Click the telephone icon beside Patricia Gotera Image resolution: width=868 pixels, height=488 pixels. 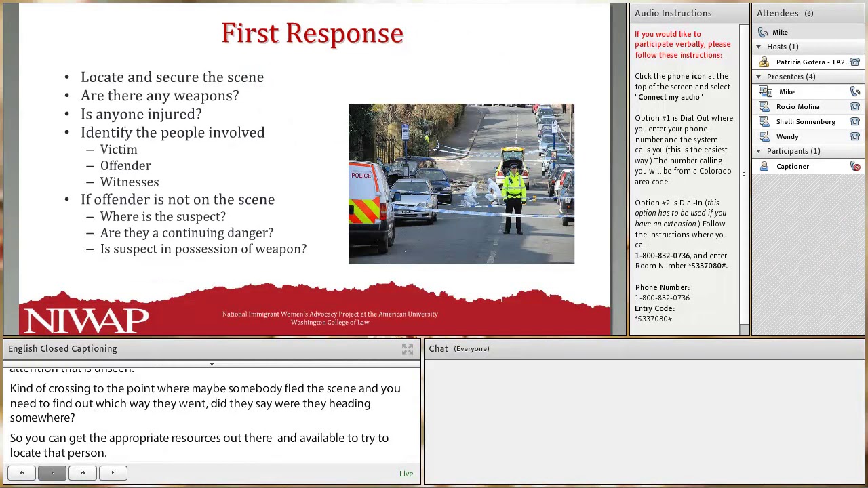[855, 62]
